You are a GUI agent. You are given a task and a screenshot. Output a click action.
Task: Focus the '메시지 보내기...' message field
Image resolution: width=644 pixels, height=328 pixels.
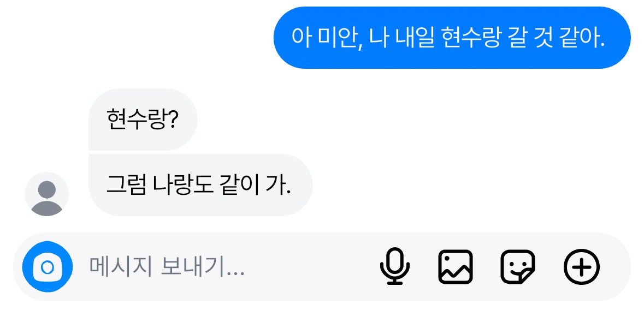(x=218, y=267)
